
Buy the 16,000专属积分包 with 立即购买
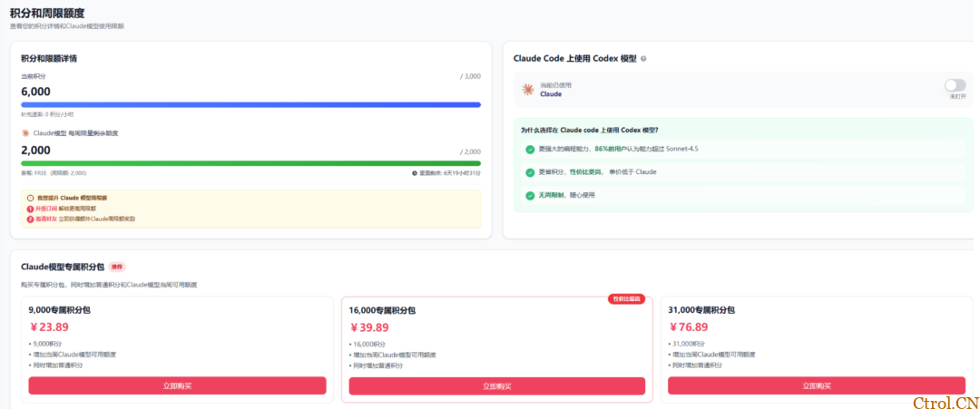pos(497,386)
